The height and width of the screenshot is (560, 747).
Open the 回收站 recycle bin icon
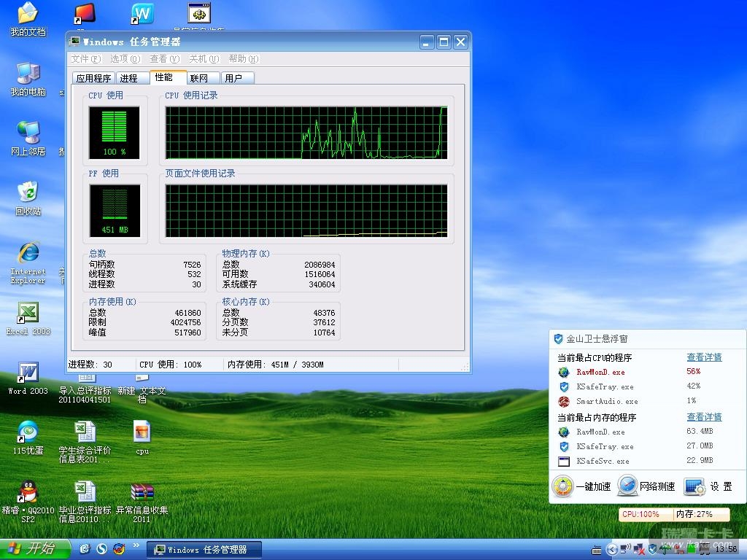28,193
